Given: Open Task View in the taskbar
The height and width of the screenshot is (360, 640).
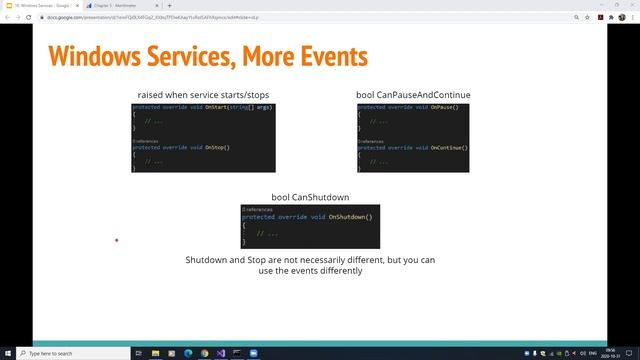Looking at the screenshot, I should pos(138,353).
